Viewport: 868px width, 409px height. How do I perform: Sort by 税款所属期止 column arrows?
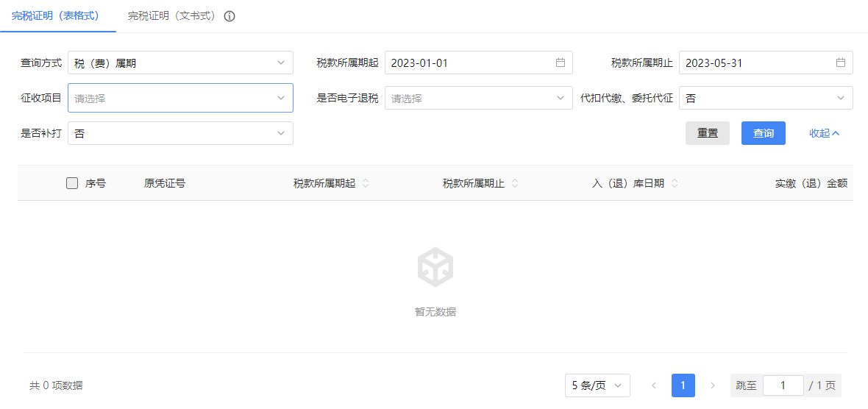coord(515,183)
